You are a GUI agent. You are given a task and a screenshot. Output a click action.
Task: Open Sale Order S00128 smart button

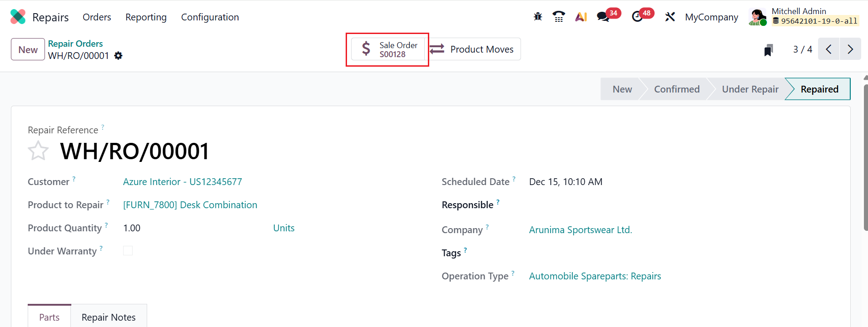[x=388, y=49]
